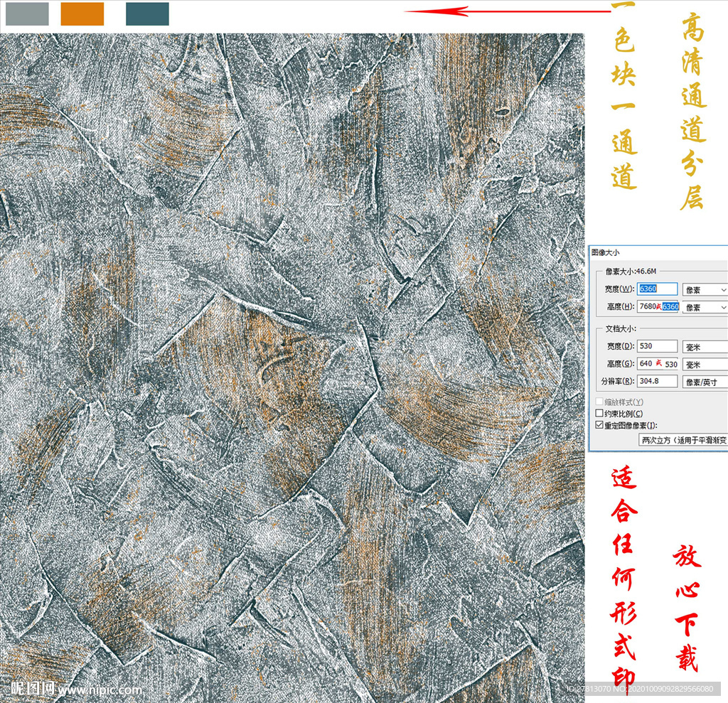Screen dimensions: 728x703
Task: Open the pixel width unit dropdown
Action: tap(704, 290)
